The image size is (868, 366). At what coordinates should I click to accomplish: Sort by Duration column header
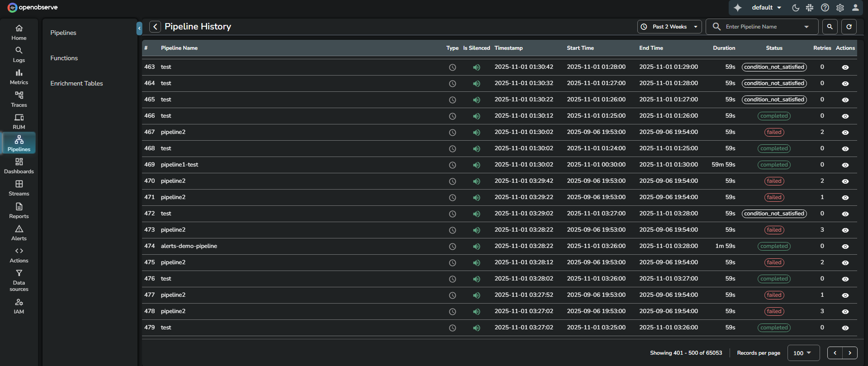(724, 48)
